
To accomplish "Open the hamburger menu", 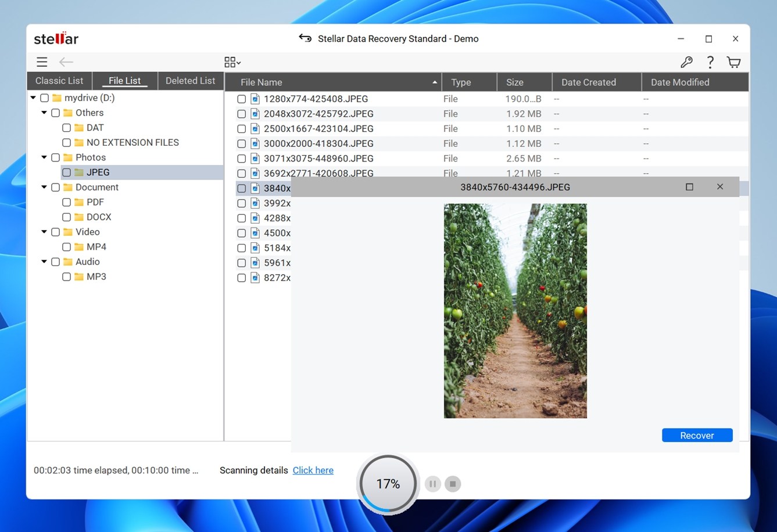I will [41, 62].
